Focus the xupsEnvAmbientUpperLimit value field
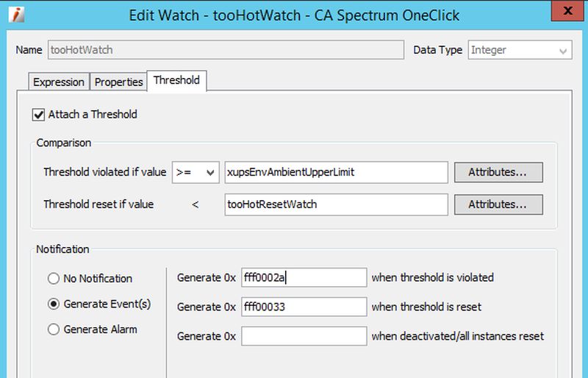The image size is (588, 378). coord(336,172)
